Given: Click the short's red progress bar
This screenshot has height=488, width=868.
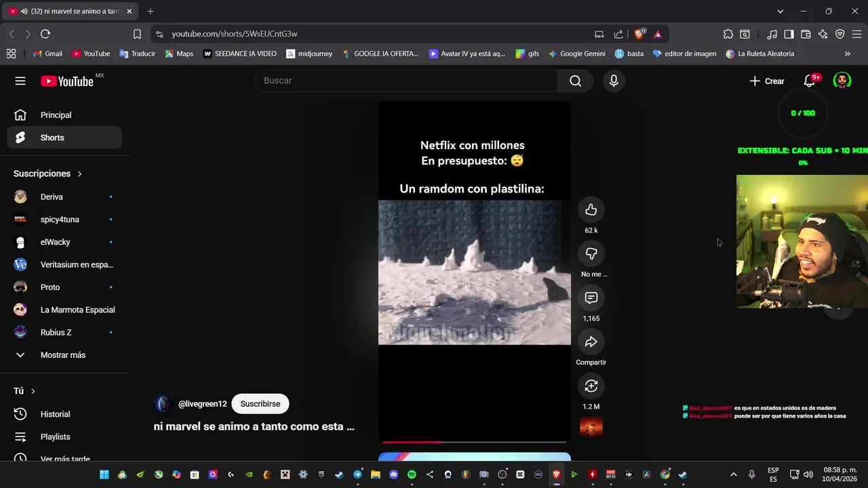Looking at the screenshot, I should tap(475, 442).
